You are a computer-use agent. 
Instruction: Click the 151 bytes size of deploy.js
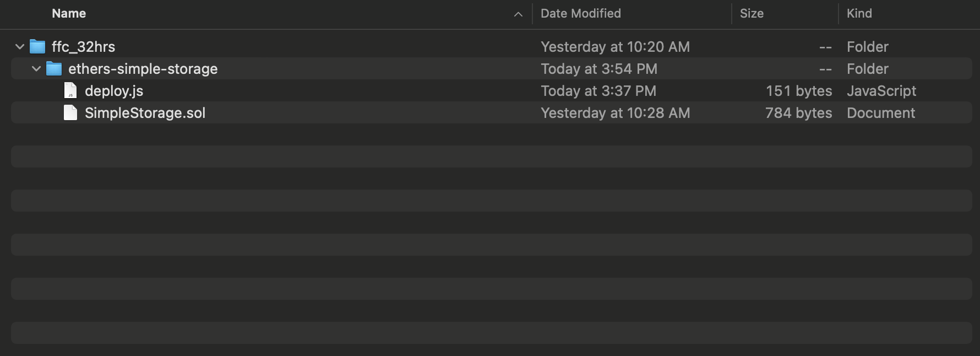(x=799, y=91)
